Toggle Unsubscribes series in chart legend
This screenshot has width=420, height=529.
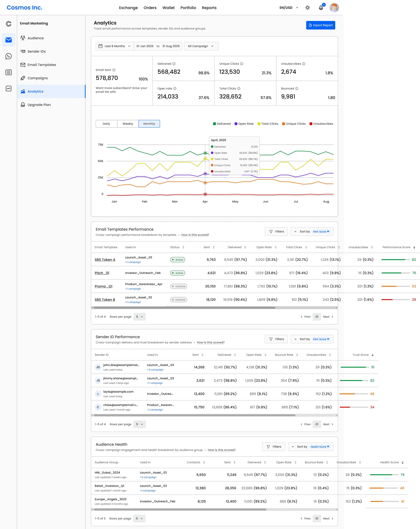[321, 124]
